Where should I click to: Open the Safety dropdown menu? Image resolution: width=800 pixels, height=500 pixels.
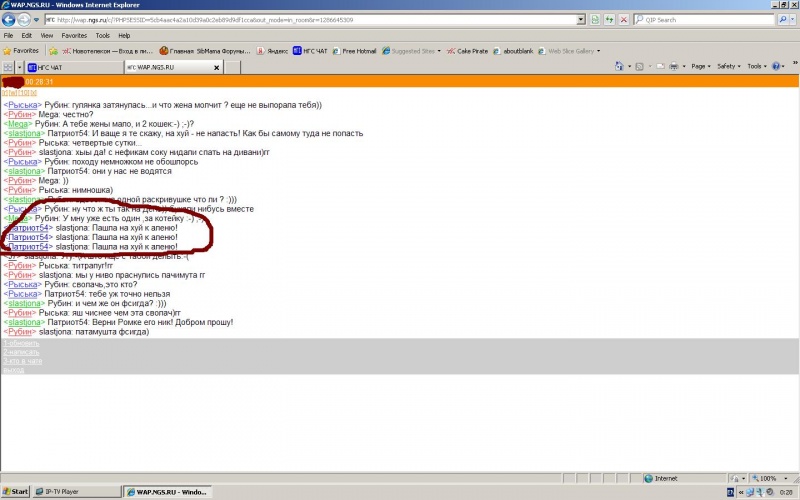(x=729, y=66)
